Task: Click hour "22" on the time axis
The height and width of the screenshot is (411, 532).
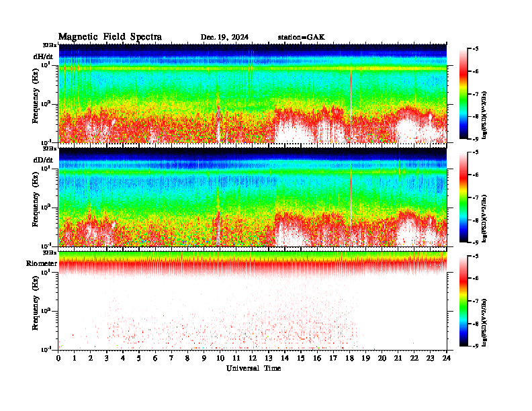Action: pos(414,359)
